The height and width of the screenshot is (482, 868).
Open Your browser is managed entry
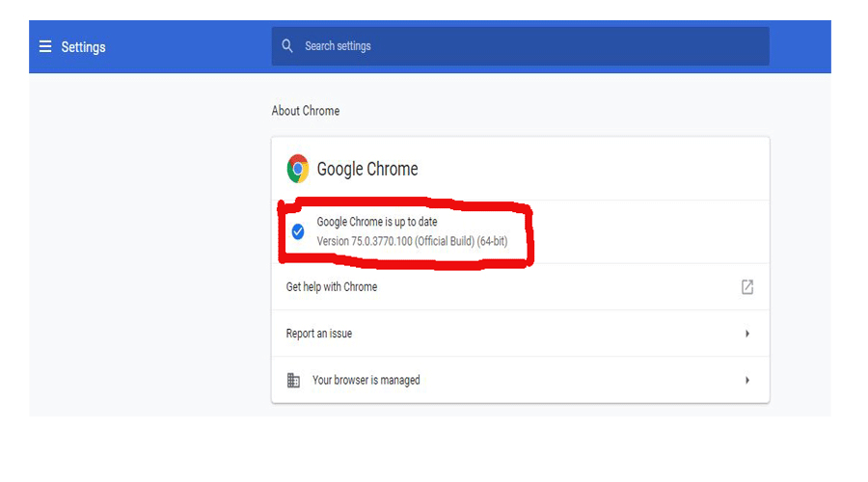pos(521,380)
